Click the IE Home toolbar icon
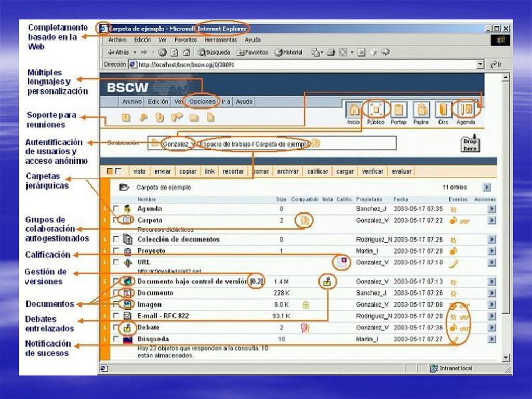 point(187,52)
